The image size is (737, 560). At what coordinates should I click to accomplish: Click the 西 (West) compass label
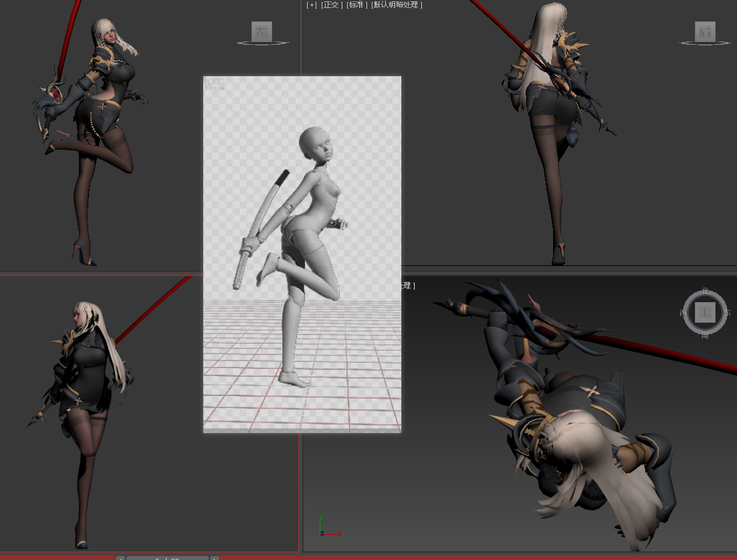point(683,313)
